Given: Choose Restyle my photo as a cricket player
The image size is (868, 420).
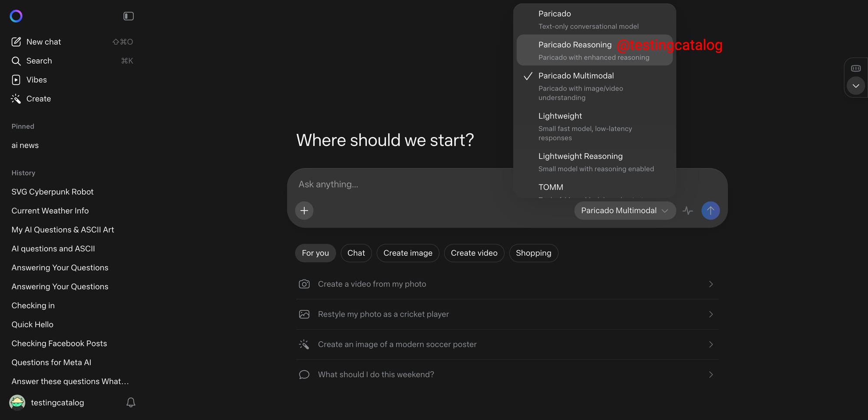Looking at the screenshot, I should (x=507, y=314).
